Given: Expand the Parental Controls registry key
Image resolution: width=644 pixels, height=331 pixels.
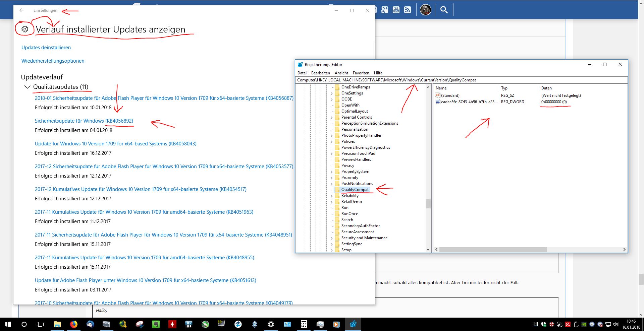Looking at the screenshot, I should tap(332, 117).
